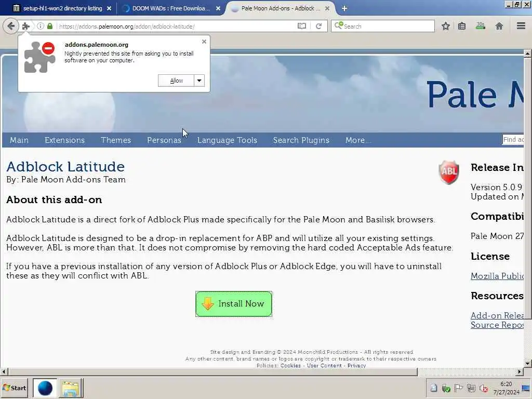Viewport: 532px width, 399px height.
Task: Open the User Content policy link
Action: click(x=324, y=366)
